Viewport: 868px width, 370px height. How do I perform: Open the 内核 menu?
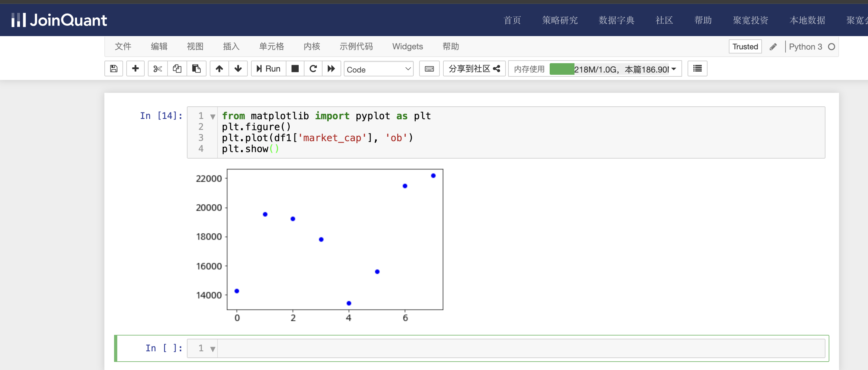pyautogui.click(x=312, y=46)
